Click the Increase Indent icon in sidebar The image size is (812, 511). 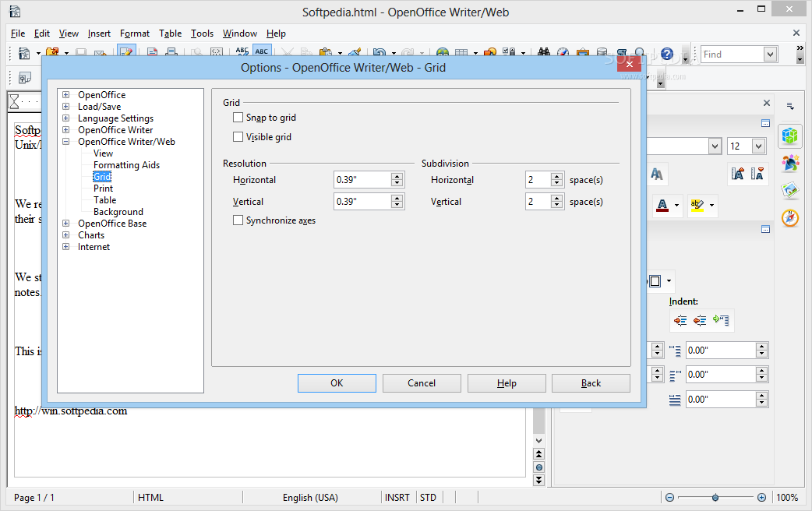(x=680, y=320)
